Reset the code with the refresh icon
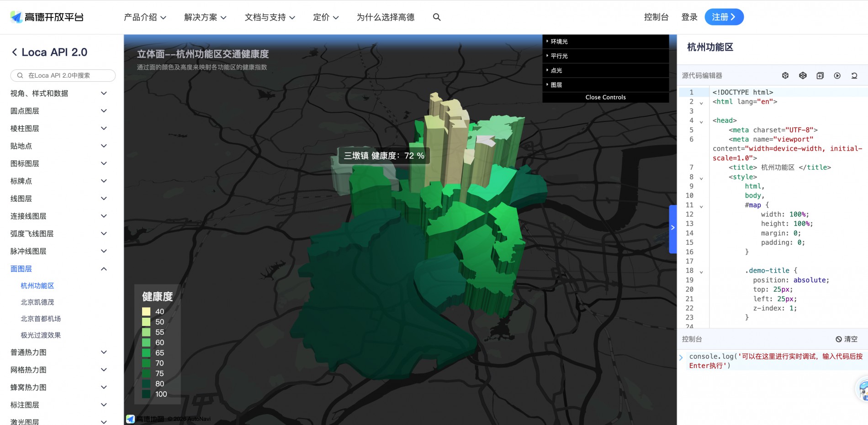The width and height of the screenshot is (868, 425). (x=854, y=76)
